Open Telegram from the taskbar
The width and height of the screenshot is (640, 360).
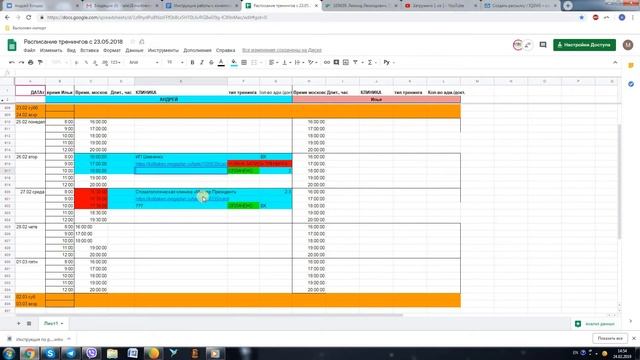point(71,353)
